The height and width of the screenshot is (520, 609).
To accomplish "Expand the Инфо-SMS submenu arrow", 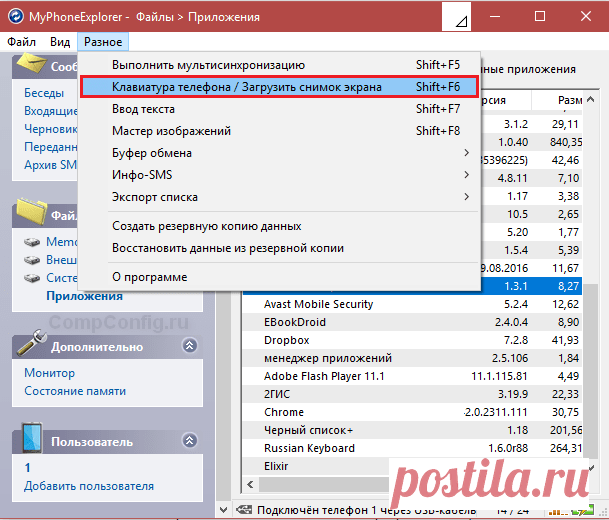I will pos(466,175).
